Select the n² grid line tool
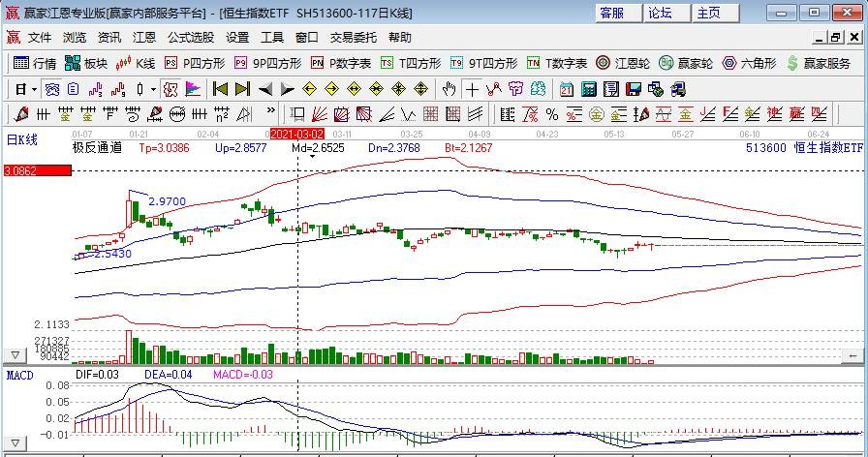Viewport: 868px width, 457px height. [x=222, y=114]
